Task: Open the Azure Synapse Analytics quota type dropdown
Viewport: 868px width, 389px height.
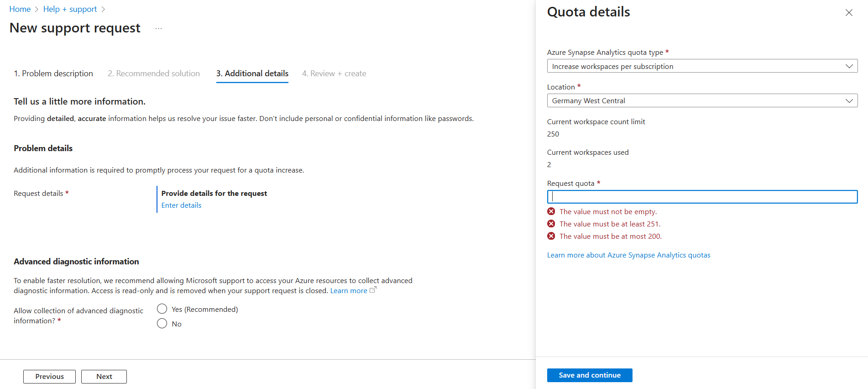Action: coord(702,66)
